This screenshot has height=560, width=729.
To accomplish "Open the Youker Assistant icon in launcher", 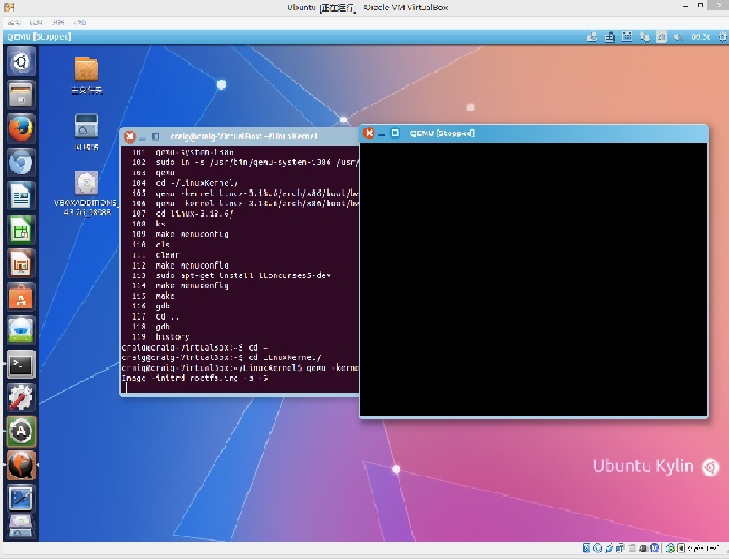I will click(x=21, y=331).
